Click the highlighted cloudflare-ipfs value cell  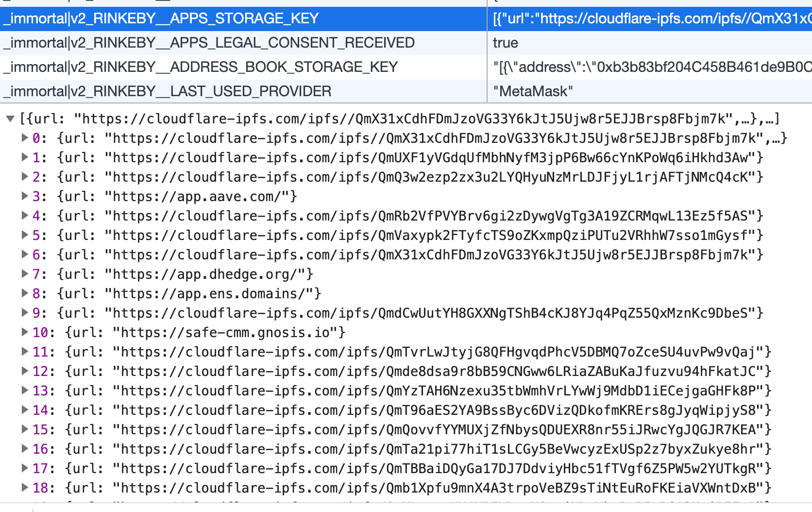(x=650, y=18)
